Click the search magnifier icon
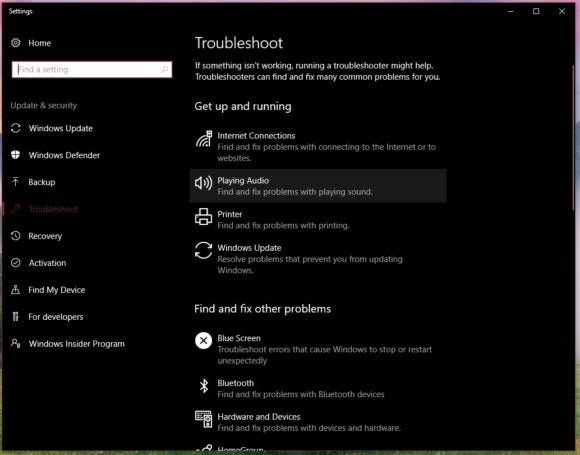580x455 pixels. click(x=164, y=69)
